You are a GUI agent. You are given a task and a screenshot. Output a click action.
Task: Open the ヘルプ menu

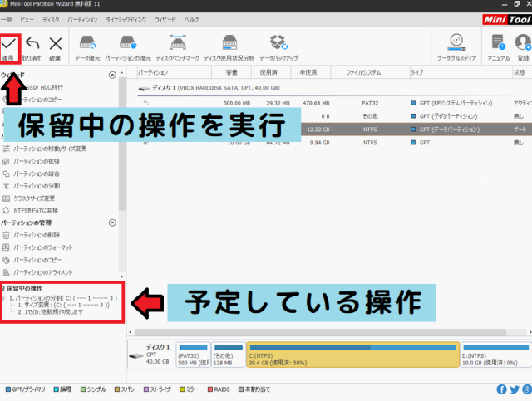(x=191, y=20)
